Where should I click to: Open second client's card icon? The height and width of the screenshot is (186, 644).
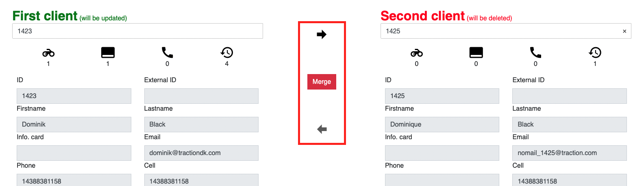(x=476, y=53)
